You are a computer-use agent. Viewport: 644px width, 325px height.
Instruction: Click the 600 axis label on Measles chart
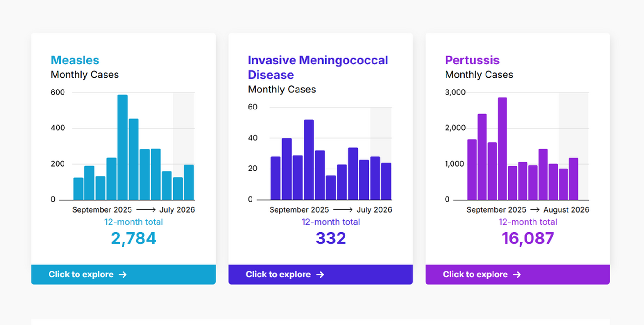pos(57,92)
